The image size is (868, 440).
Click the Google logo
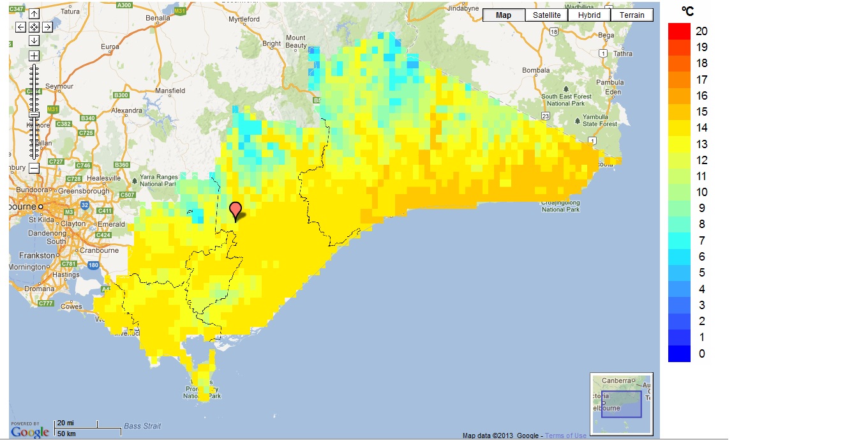[29, 432]
